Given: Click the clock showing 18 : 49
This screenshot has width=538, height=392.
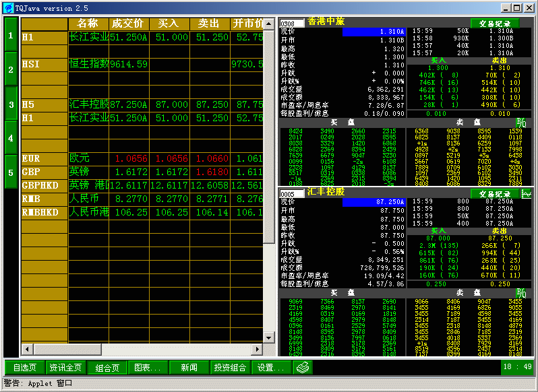Looking at the screenshot, I should 517,367.
